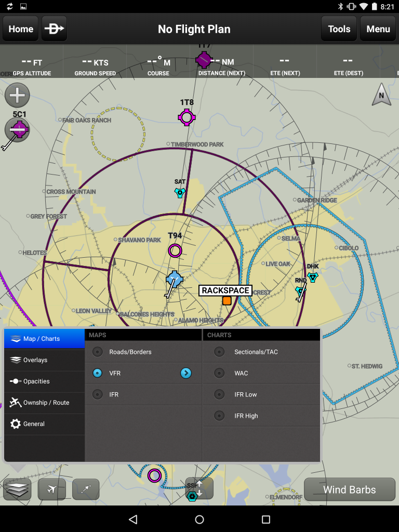Select the orange RACKSPACE heliport marker
Image resolution: width=399 pixels, height=532 pixels.
click(227, 301)
